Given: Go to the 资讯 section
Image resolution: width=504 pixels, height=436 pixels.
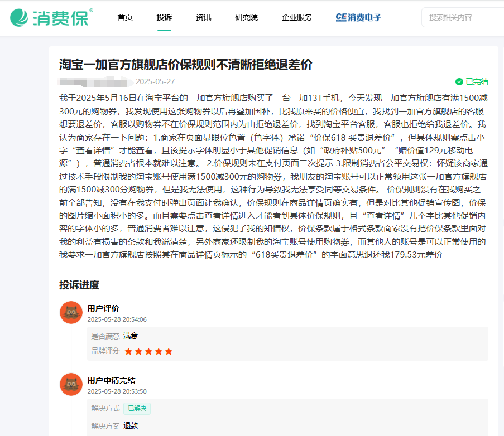Looking at the screenshot, I should coord(204,17).
